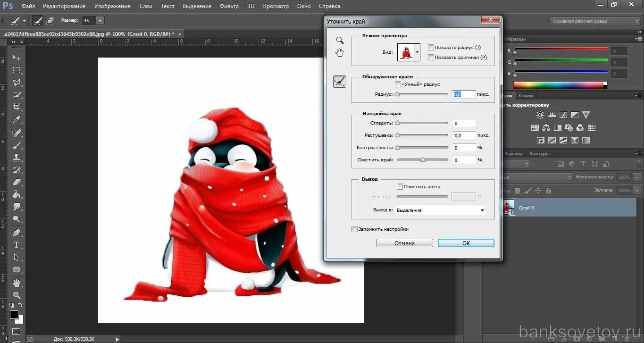Click the Сгладить value input field
644x343 pixels.
pyautogui.click(x=463, y=123)
